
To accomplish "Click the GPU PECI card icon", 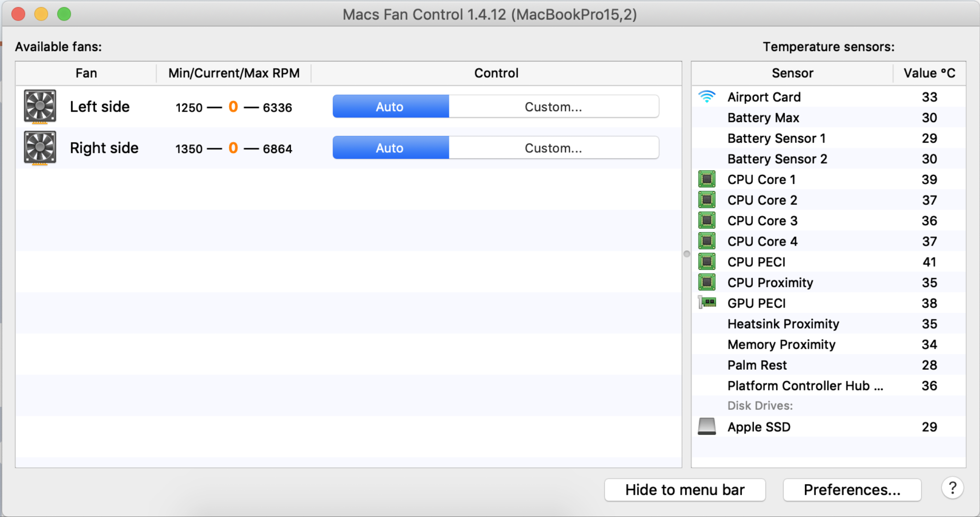I will coord(707,303).
